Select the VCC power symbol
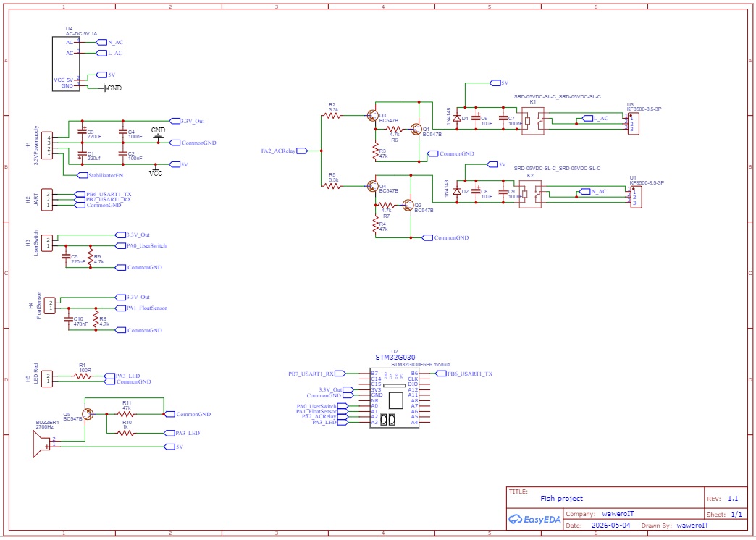Viewport: 756px width, 540px height. pyautogui.click(x=155, y=171)
